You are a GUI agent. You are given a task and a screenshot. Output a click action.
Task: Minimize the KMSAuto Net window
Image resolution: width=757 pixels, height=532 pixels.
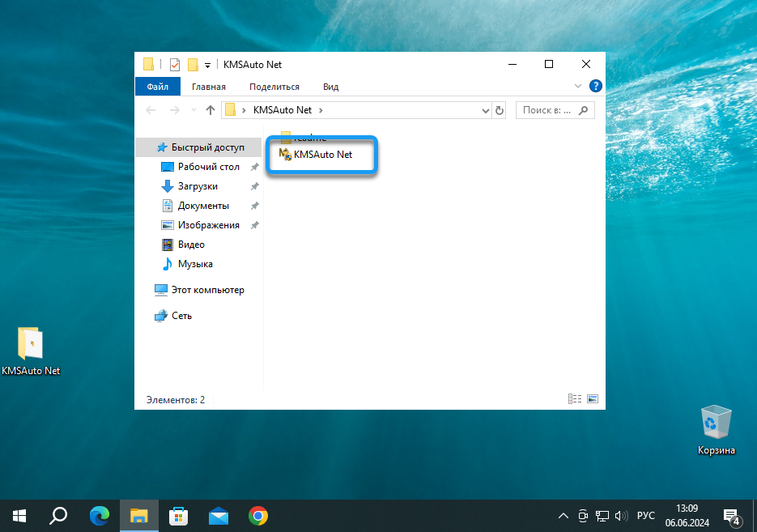pyautogui.click(x=512, y=64)
